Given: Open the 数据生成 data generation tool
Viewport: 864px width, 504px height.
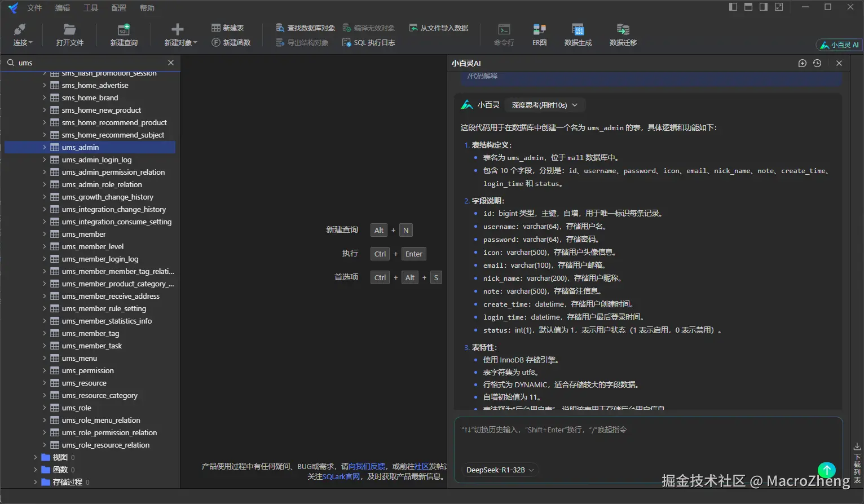Looking at the screenshot, I should (x=578, y=35).
